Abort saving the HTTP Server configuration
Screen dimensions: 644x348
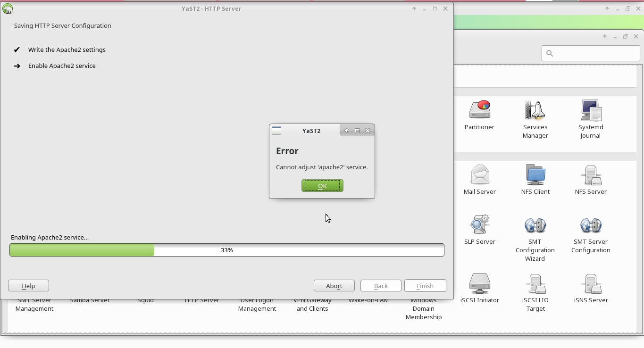click(334, 286)
